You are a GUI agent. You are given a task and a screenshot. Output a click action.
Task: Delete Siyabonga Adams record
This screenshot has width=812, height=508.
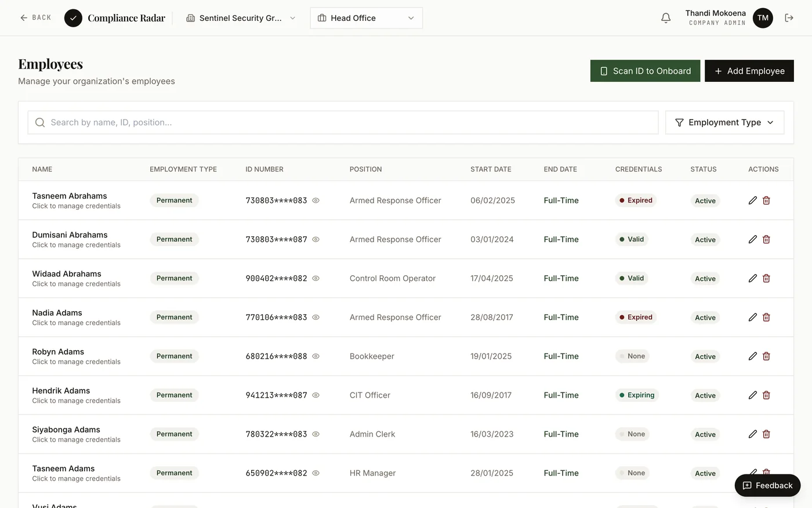[x=766, y=434]
